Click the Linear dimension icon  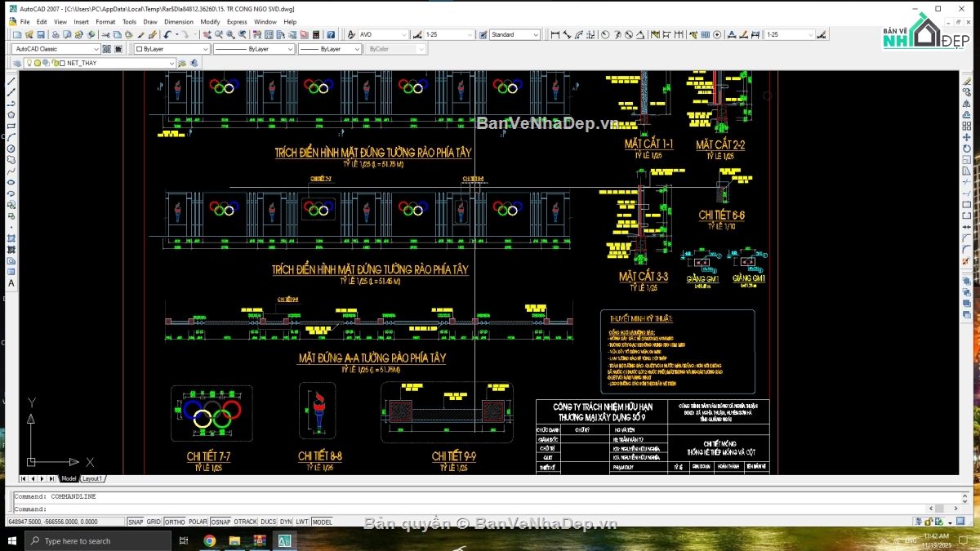pyautogui.click(x=555, y=34)
